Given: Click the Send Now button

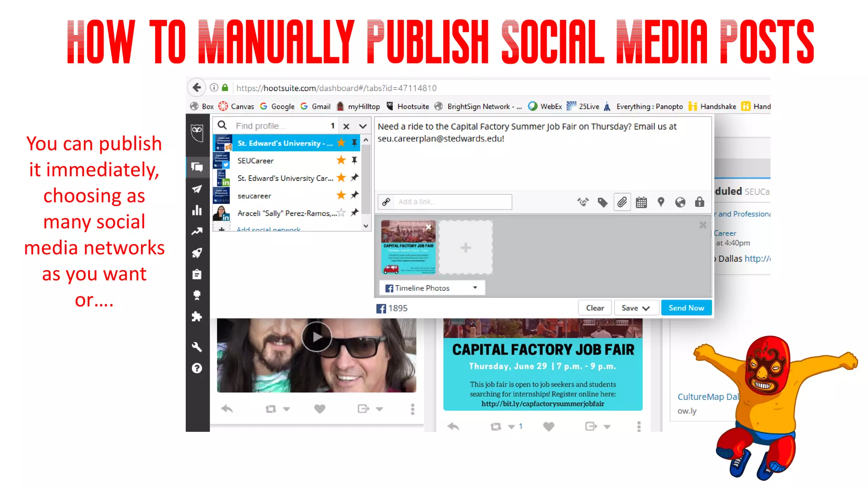Looking at the screenshot, I should tap(686, 308).
